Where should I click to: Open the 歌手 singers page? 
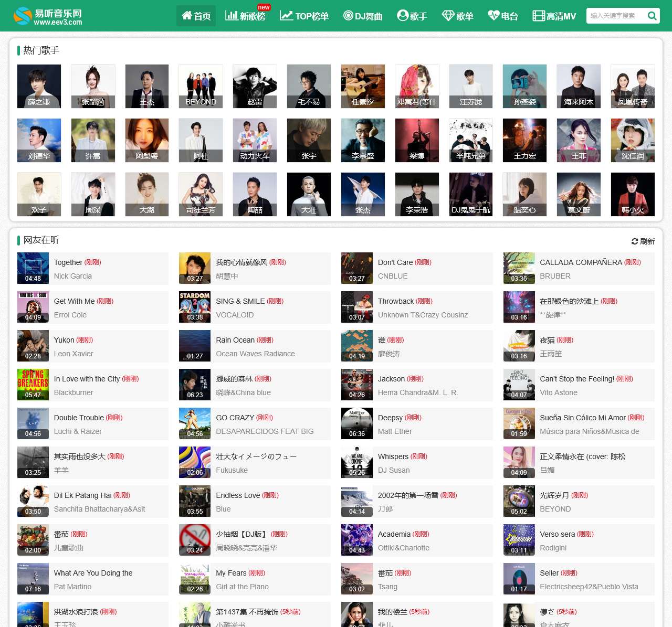pyautogui.click(x=412, y=16)
